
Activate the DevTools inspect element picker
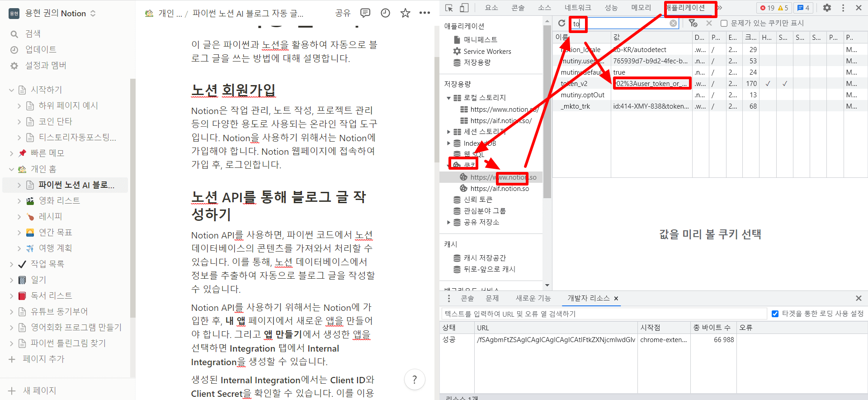click(x=449, y=8)
